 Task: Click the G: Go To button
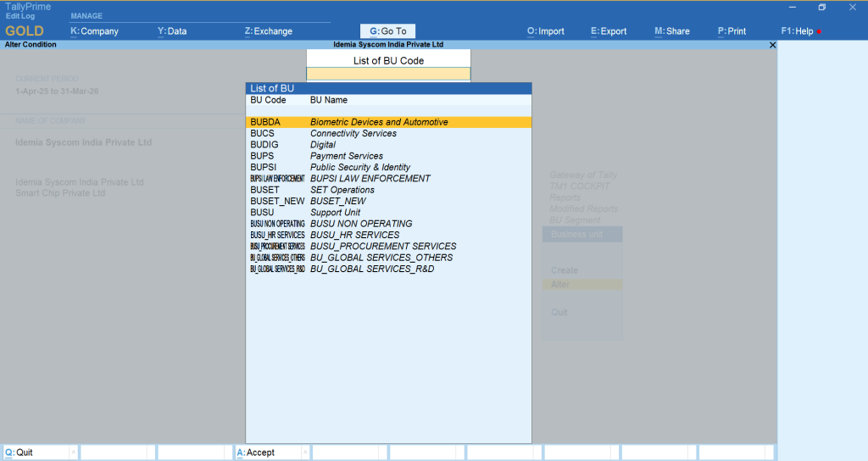click(387, 31)
